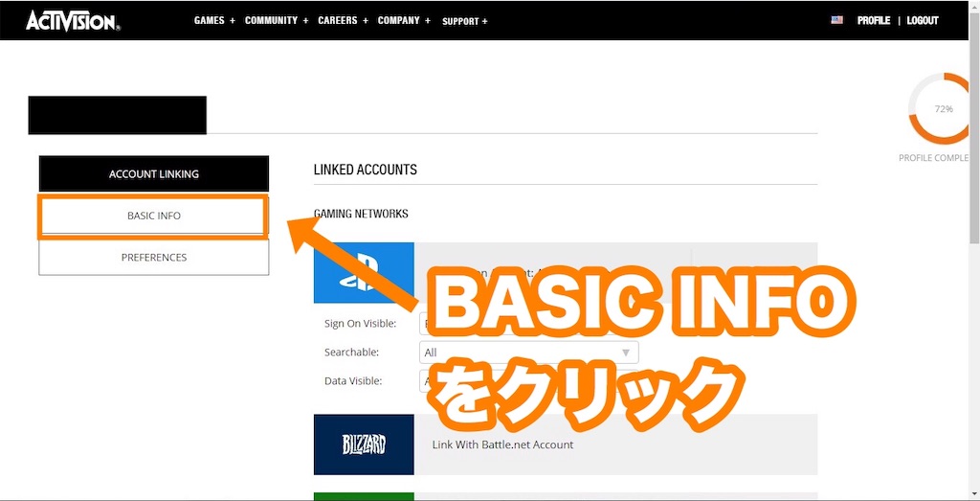Open the Searchable dropdown
Image resolution: width=980 pixels, height=501 pixels.
point(528,353)
